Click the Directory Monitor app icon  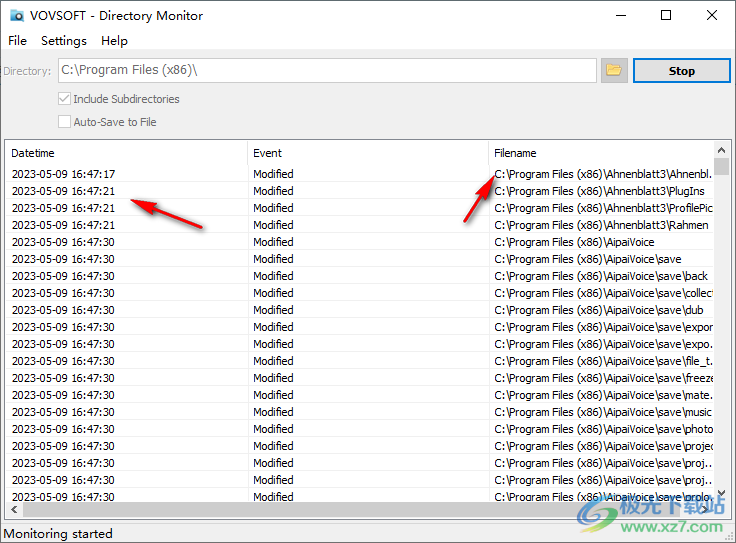(17, 15)
